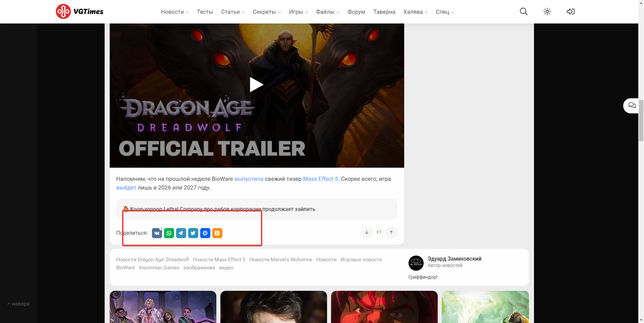Toggle light/dark theme sun icon
This screenshot has width=644, height=323.
(x=547, y=12)
